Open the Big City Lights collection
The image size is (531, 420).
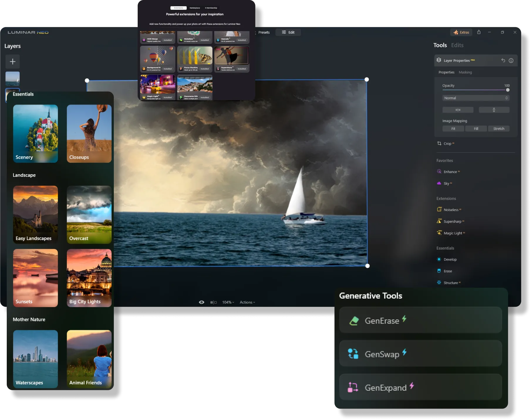click(x=89, y=278)
